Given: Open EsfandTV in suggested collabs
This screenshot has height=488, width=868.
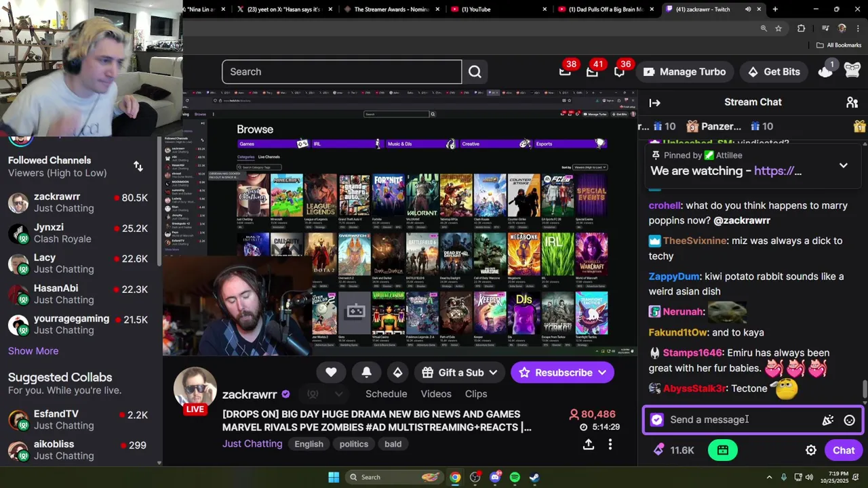Looking at the screenshot, I should point(80,420).
